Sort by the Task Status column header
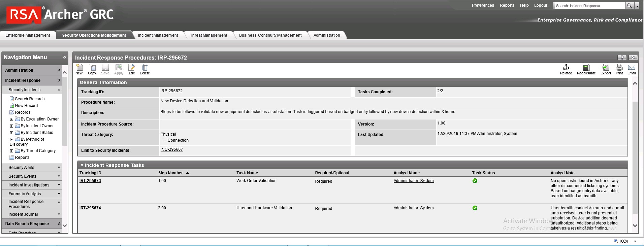Screen dimensions: 644x246 click(x=483, y=173)
